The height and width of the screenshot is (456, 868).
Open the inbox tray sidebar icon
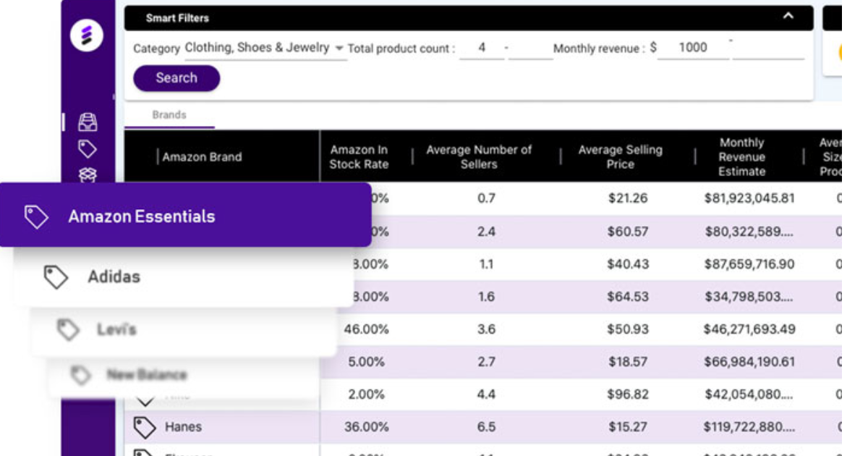click(x=88, y=122)
